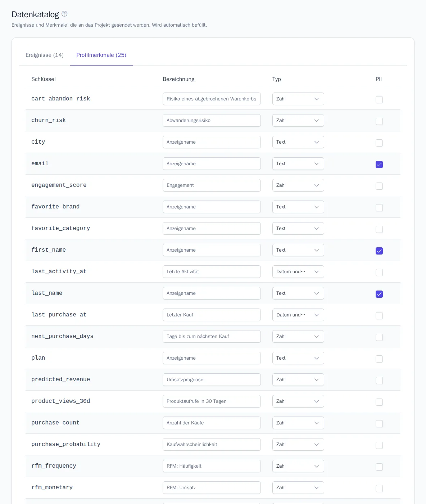The width and height of the screenshot is (426, 504).
Task: Disable PII for last_name
Action: pos(379,294)
